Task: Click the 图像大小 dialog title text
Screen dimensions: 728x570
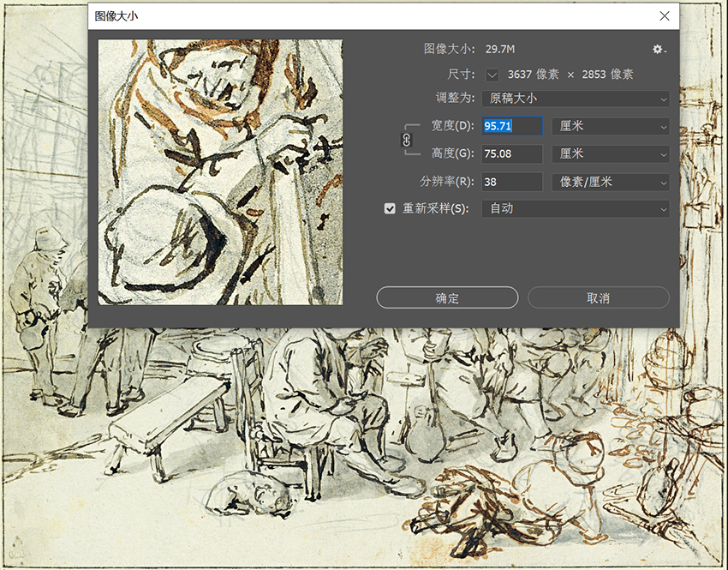Action: coord(116,16)
